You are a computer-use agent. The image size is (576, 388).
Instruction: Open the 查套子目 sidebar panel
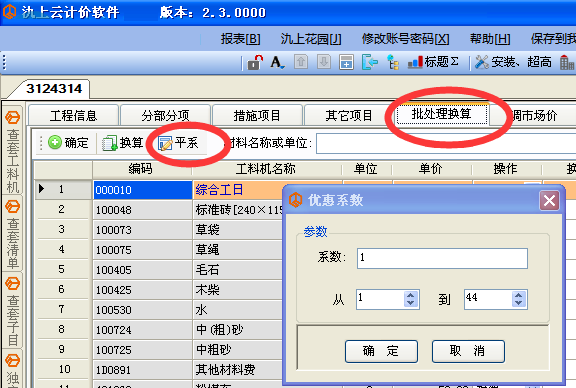[x=12, y=311]
